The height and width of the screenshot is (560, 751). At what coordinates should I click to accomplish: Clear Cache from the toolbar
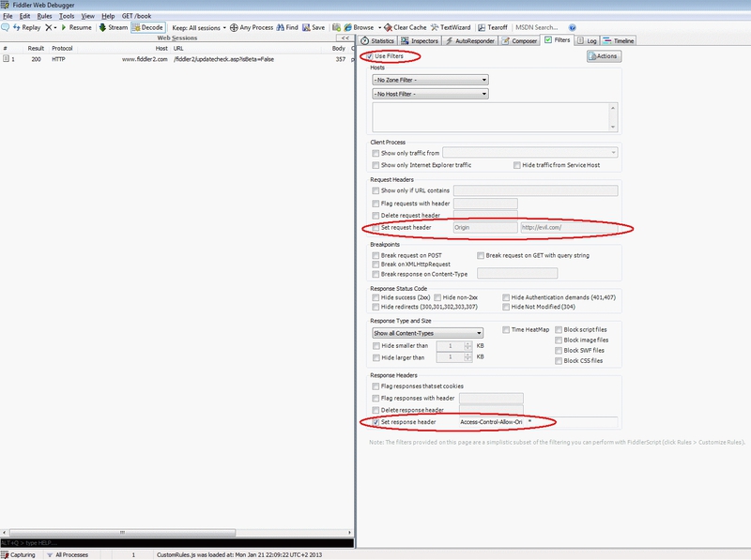tap(406, 28)
